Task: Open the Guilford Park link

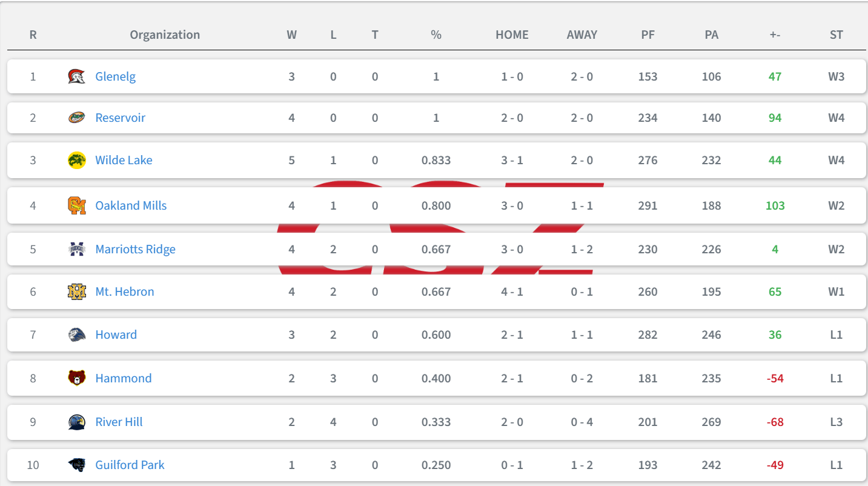Action: pyautogui.click(x=130, y=465)
